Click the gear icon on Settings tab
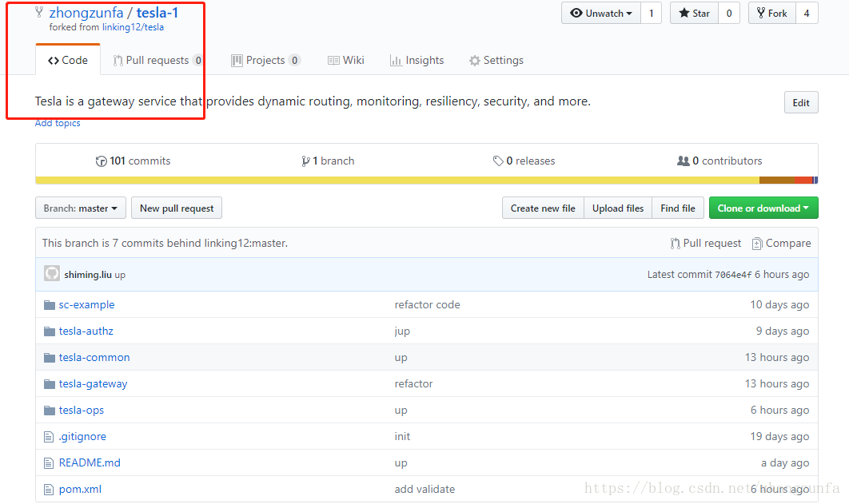The height and width of the screenshot is (504, 849). click(x=475, y=61)
